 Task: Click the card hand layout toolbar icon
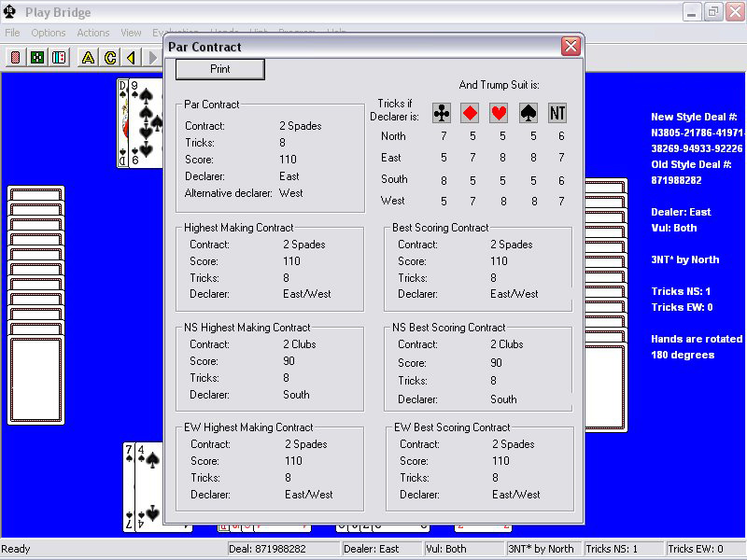coord(58,58)
